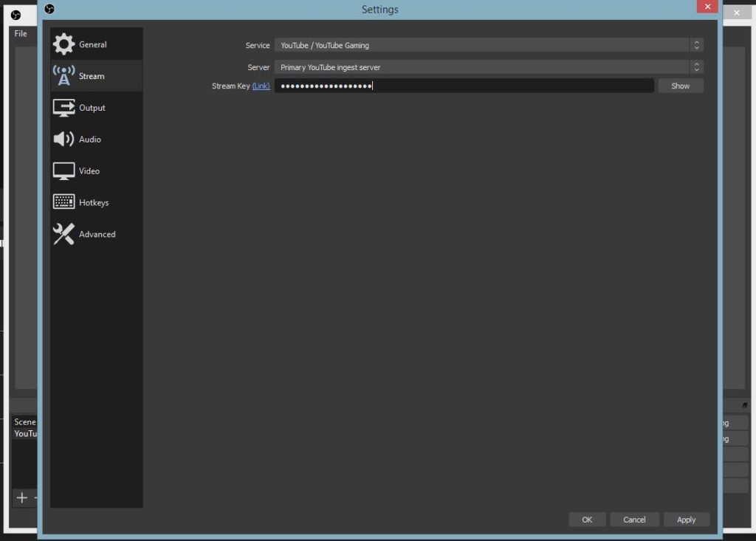Open the Stream Key (Link) hyperlink
This screenshot has height=541, width=756.
261,86
